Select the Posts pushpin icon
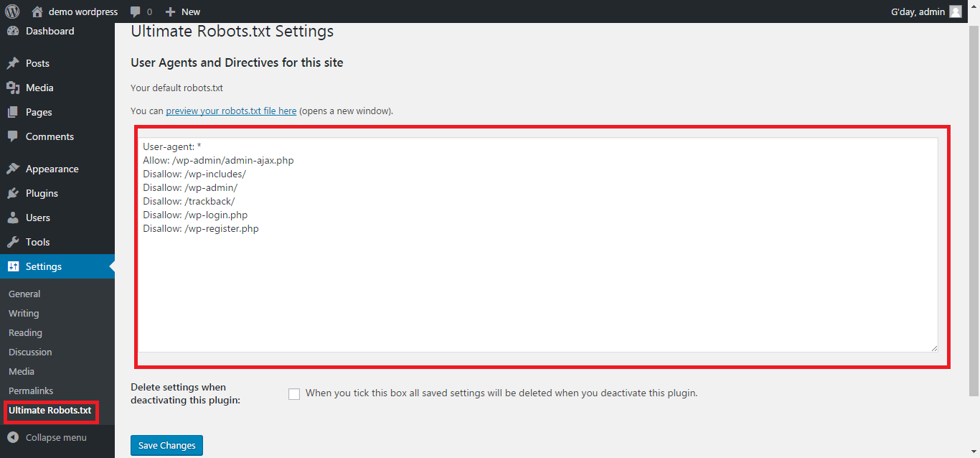Viewport: 980px width, 458px height. click(13, 63)
